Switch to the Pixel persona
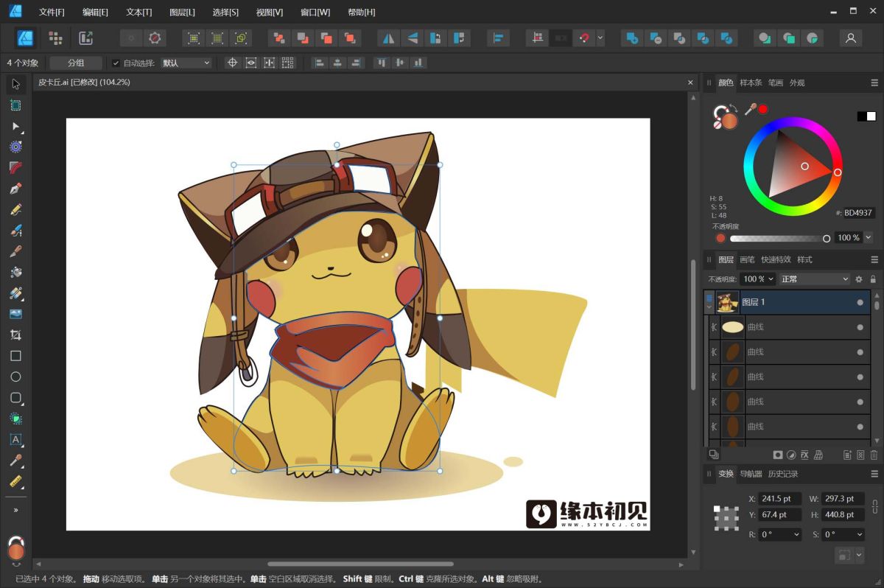Screen dimensions: 884x588 tap(55, 38)
